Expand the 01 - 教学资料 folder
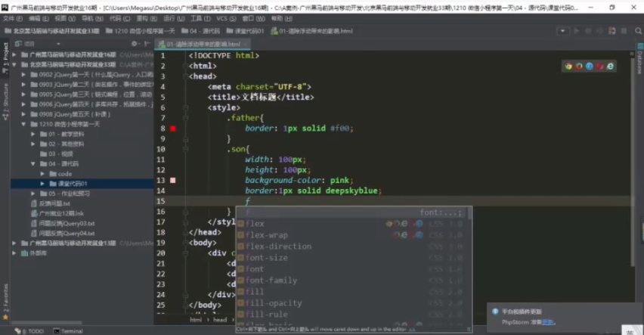Viewport: 644px width, 335px height. coord(33,134)
